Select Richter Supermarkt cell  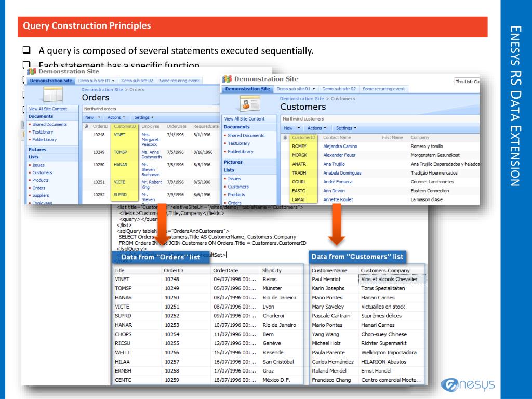pos(384,343)
